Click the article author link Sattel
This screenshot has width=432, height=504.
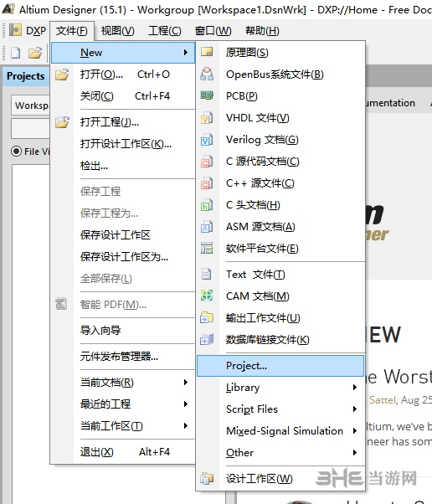382,399
